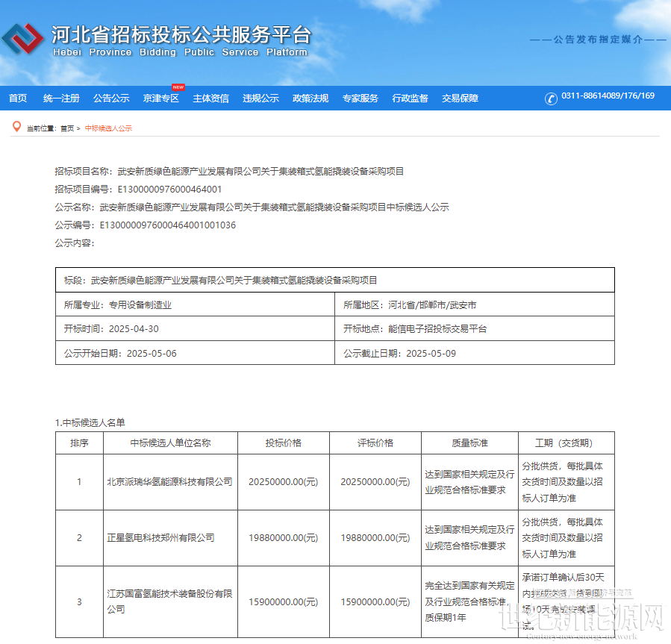Click rank number 3 in 排序 column
This screenshot has height=644, width=671.
79,602
